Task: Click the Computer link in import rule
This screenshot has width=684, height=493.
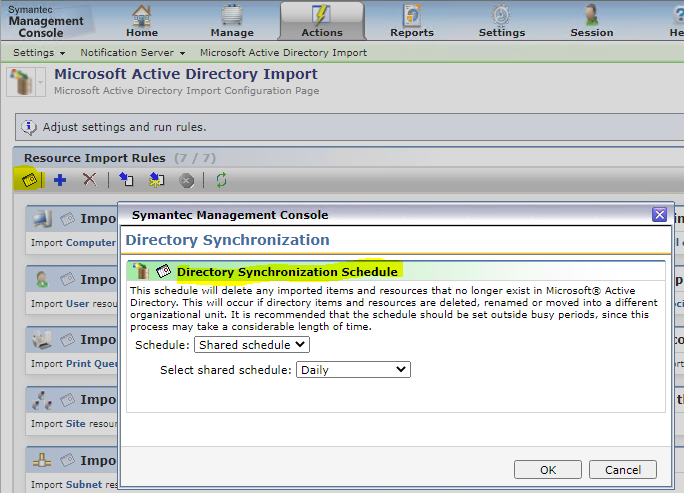Action: (x=91, y=243)
